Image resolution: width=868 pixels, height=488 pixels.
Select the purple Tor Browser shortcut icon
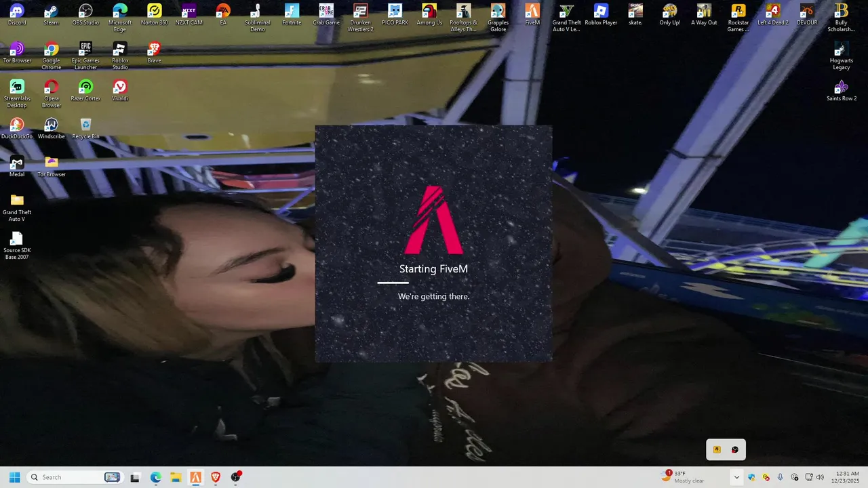[17, 53]
